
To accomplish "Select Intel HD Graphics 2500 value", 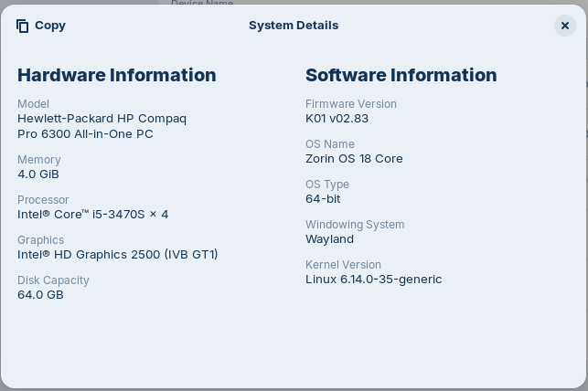I will pyautogui.click(x=118, y=255).
